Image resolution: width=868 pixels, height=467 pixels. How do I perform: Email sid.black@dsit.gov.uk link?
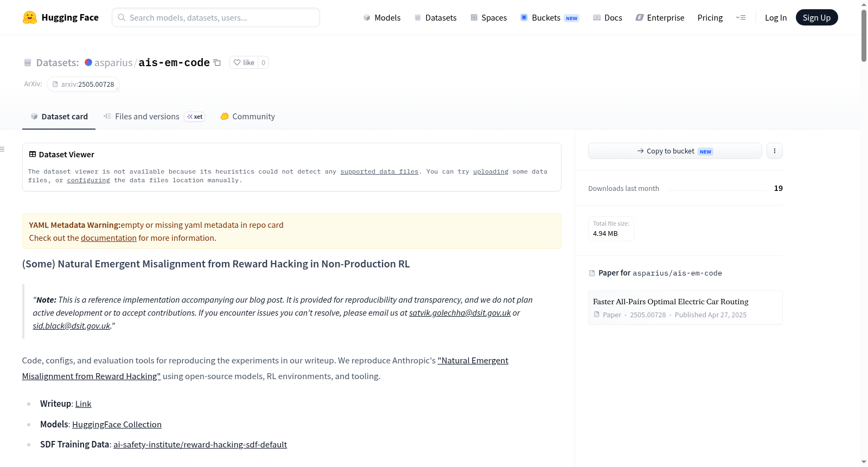tap(72, 326)
